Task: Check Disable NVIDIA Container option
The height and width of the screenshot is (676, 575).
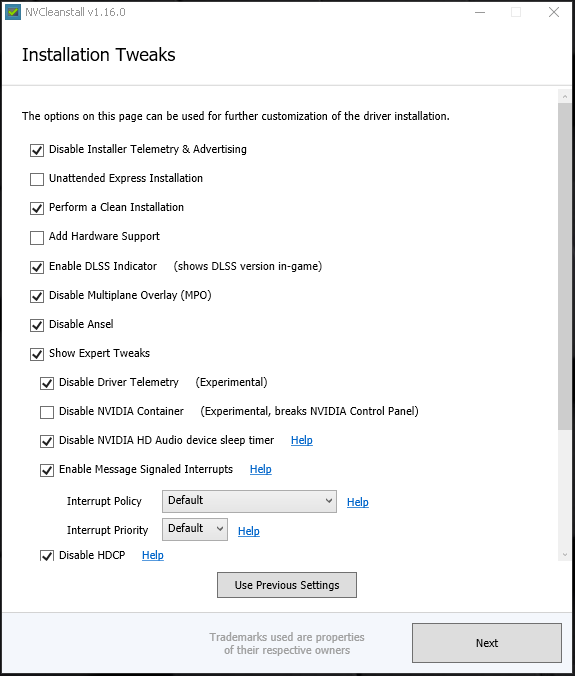Action: pos(47,412)
